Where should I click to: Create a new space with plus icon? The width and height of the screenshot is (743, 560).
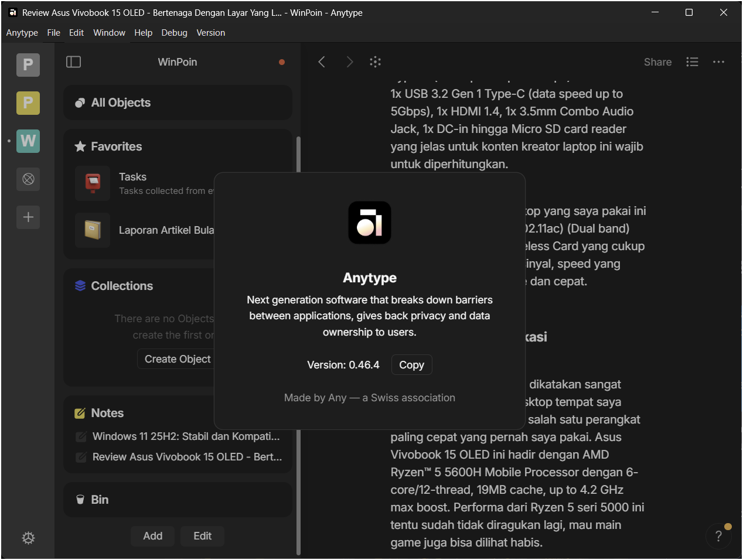coord(28,217)
